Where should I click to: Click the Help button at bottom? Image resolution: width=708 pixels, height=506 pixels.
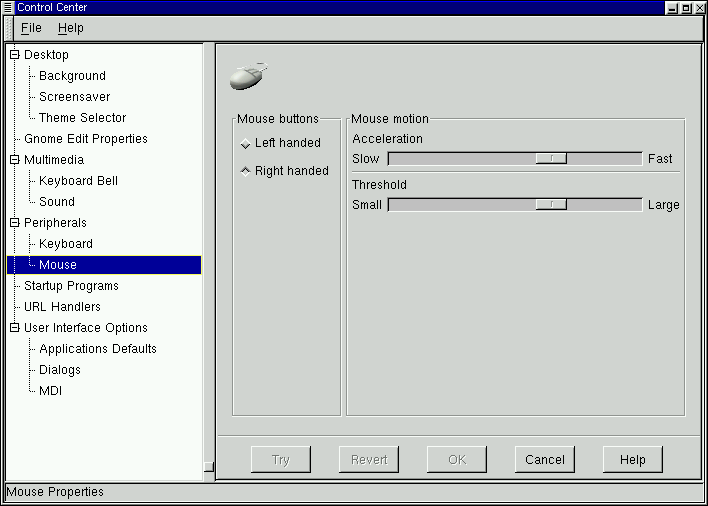[x=633, y=460]
